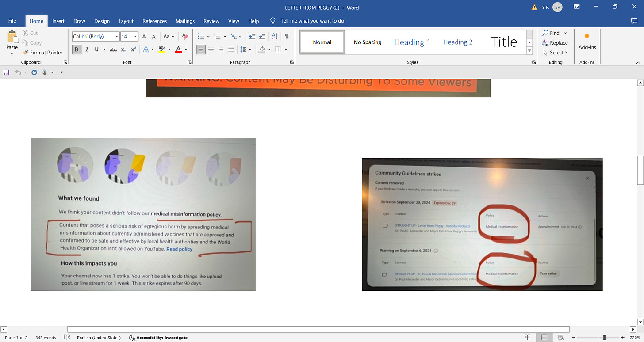The image size is (644, 342).
Task: Open the Add-ins button
Action: [x=587, y=41]
